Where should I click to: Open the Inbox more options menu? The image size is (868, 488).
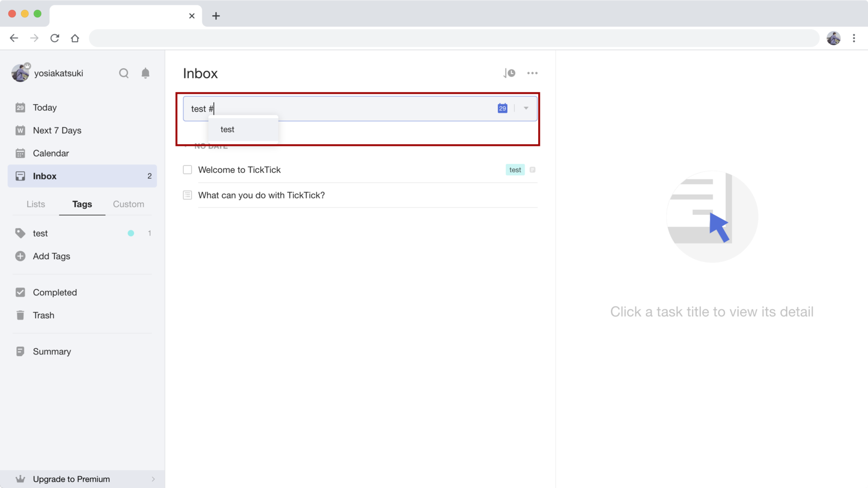tap(532, 73)
